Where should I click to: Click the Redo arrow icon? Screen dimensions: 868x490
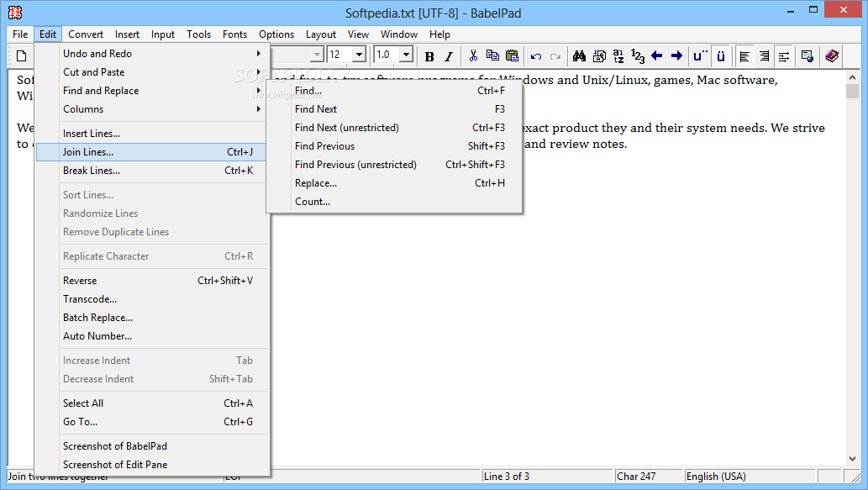(x=555, y=56)
